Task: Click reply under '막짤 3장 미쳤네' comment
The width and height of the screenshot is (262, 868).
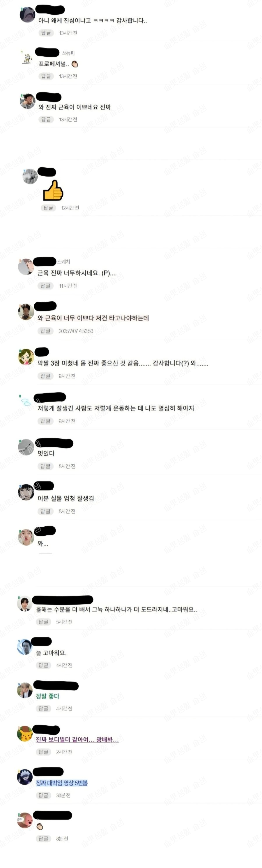Action: click(45, 376)
